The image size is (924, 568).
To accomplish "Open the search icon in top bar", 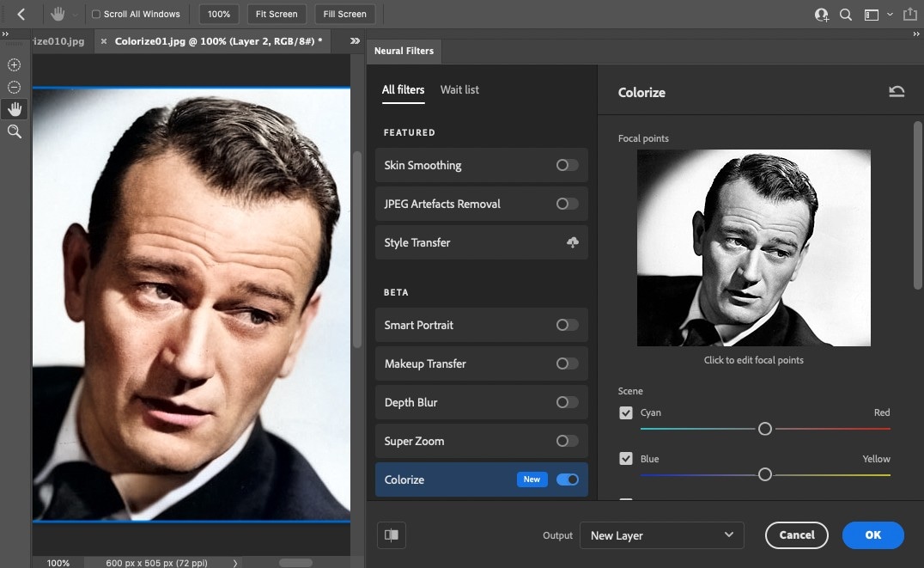I will [846, 15].
